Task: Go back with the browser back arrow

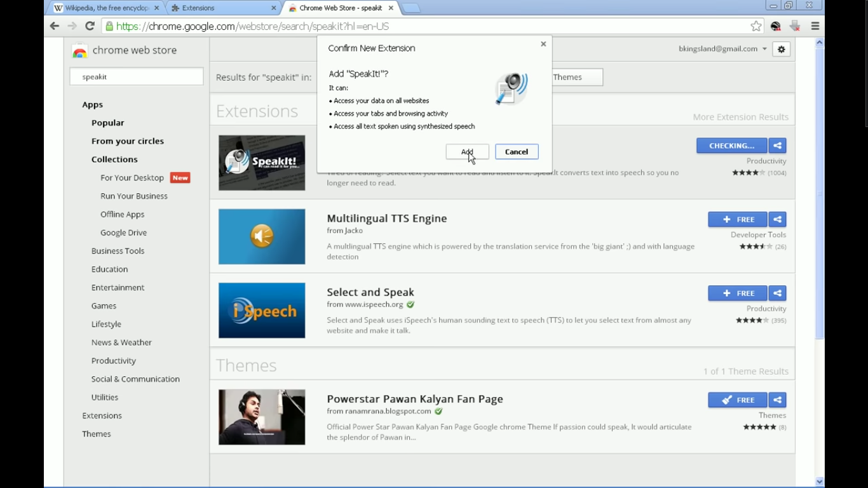Action: pos(55,26)
